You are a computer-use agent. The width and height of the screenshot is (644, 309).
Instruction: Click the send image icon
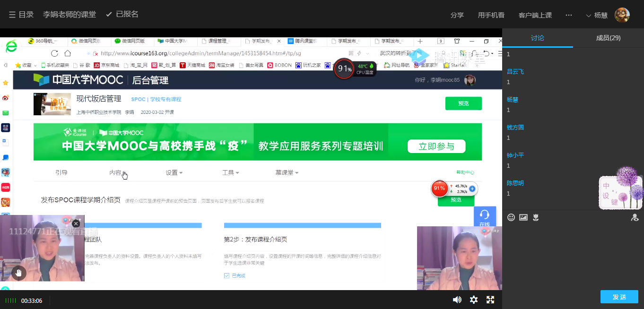[x=523, y=217]
